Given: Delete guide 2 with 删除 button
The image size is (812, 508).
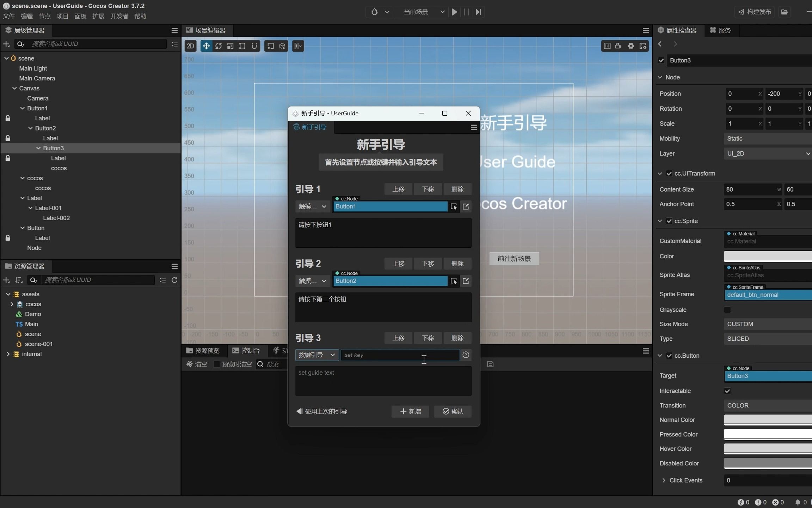Looking at the screenshot, I should (x=457, y=264).
